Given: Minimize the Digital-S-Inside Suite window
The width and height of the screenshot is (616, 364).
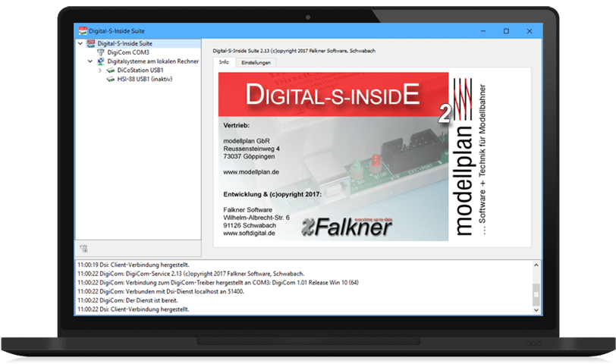Looking at the screenshot, I should (483, 31).
